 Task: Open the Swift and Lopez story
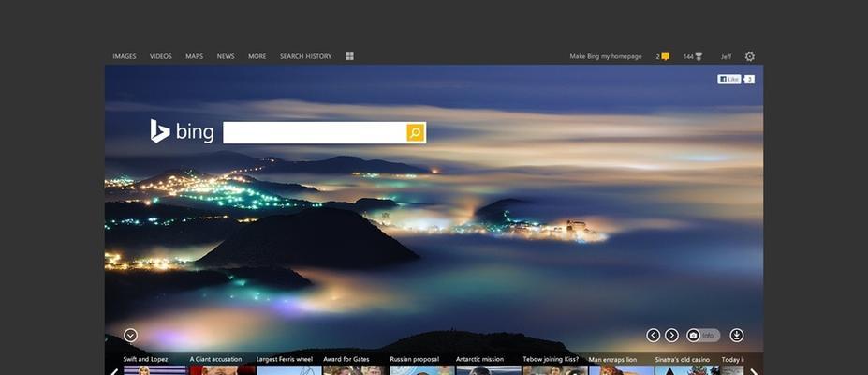[155, 365]
